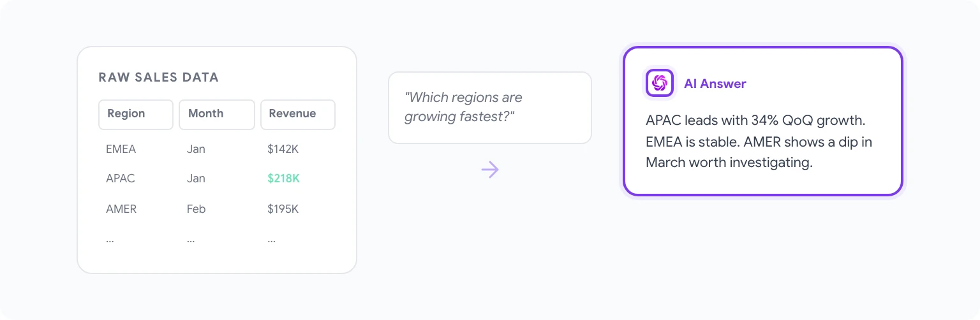Expand ellipsis under the Revenue column

coord(272,240)
